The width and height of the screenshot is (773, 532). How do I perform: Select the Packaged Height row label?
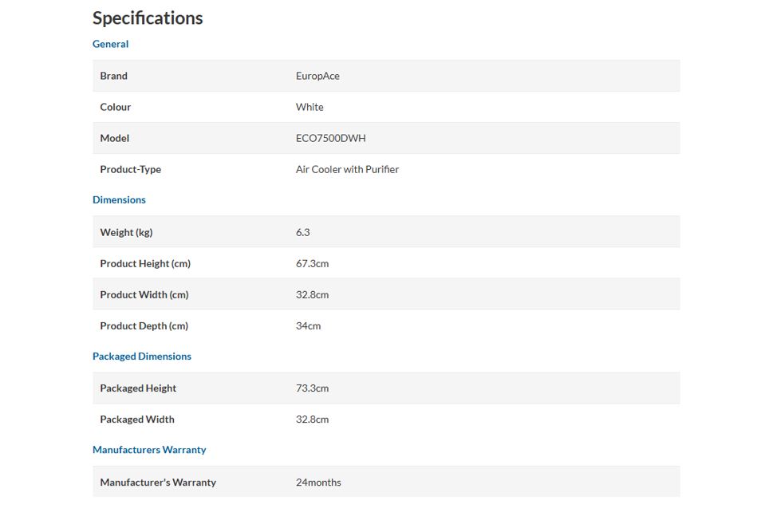click(137, 388)
